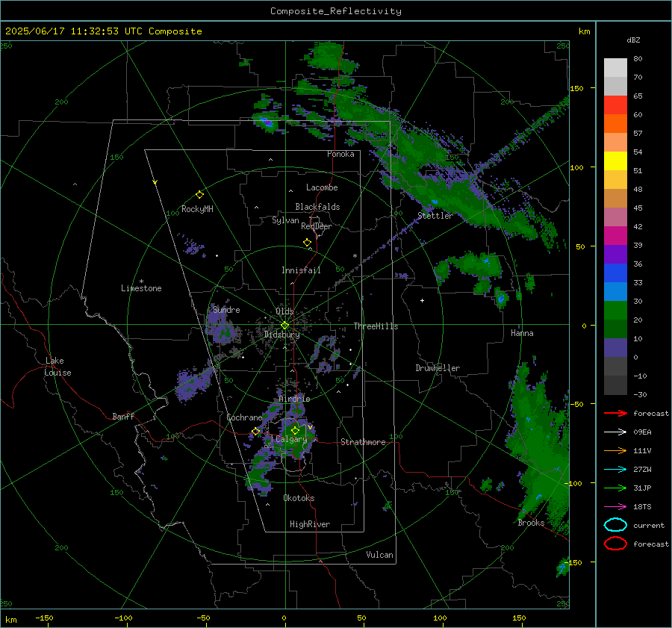Click the Lacombe city label
Screen dimensions: 672x628
tap(322, 187)
